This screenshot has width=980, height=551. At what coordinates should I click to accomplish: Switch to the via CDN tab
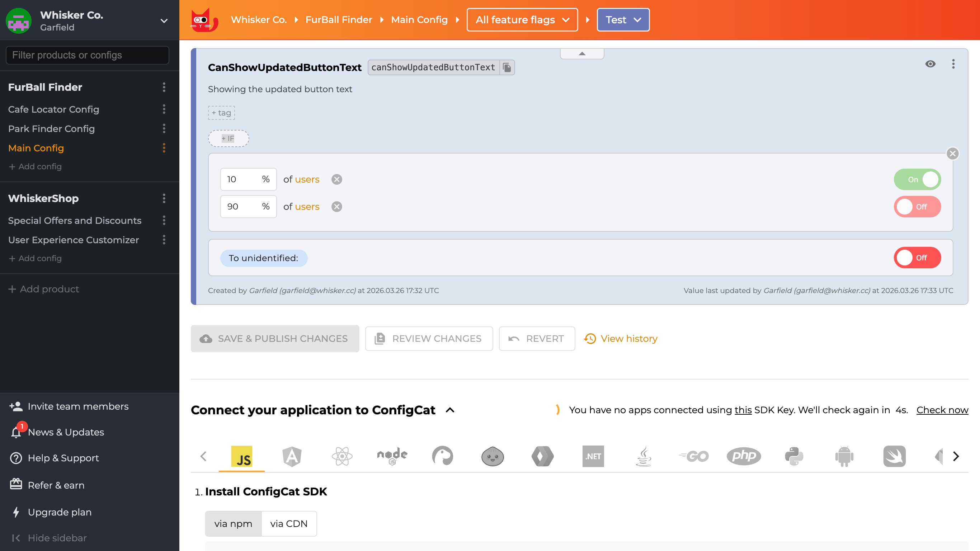pos(288,524)
